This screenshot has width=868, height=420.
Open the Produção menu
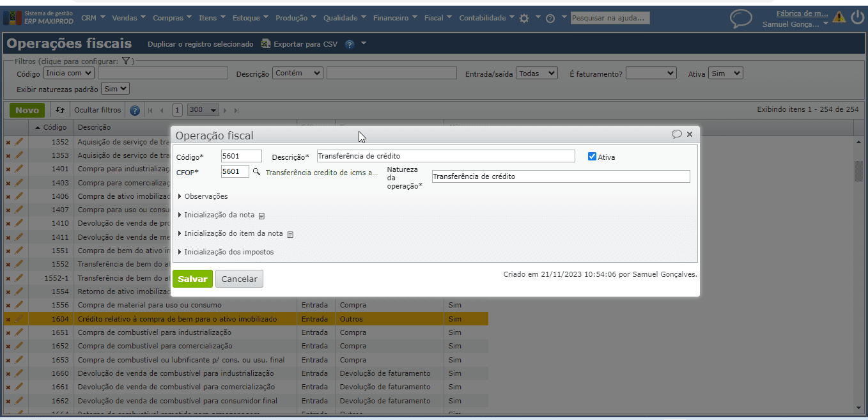(296, 18)
